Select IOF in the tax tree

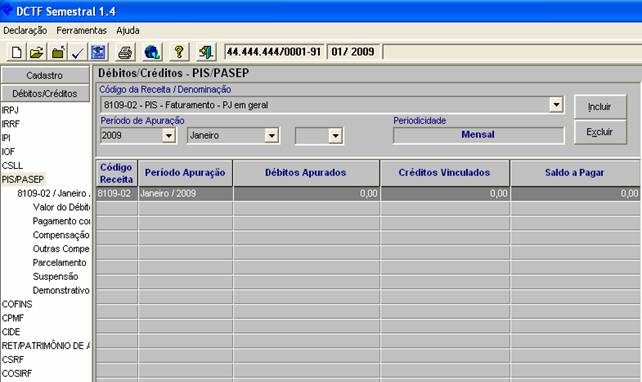pos(9,151)
